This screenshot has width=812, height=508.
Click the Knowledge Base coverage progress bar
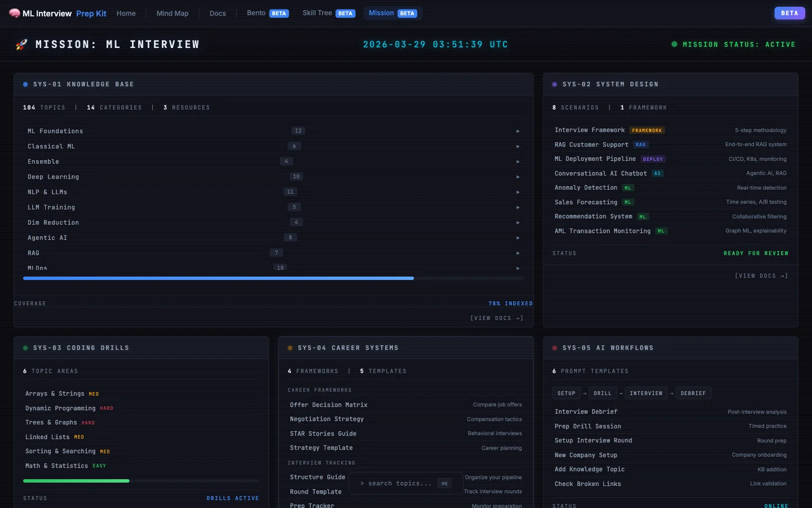(273, 278)
